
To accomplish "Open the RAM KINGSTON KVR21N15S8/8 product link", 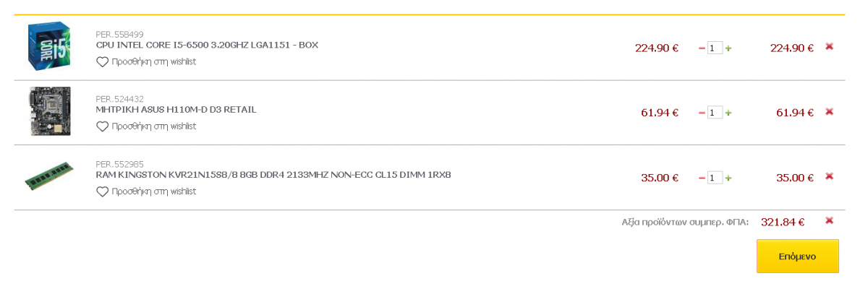I will (273, 175).
